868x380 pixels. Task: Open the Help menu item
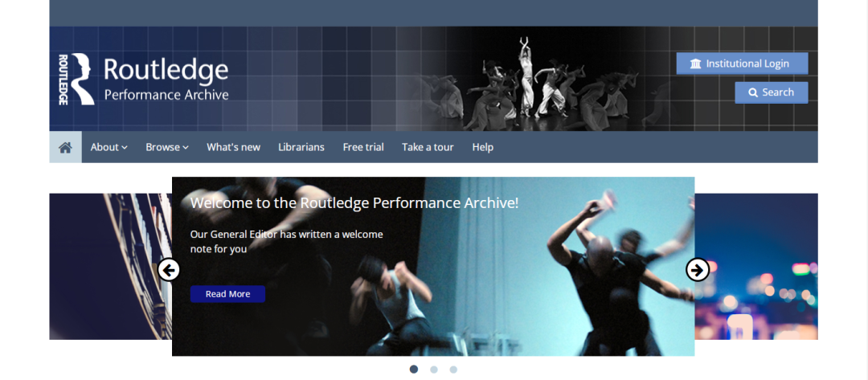point(482,147)
